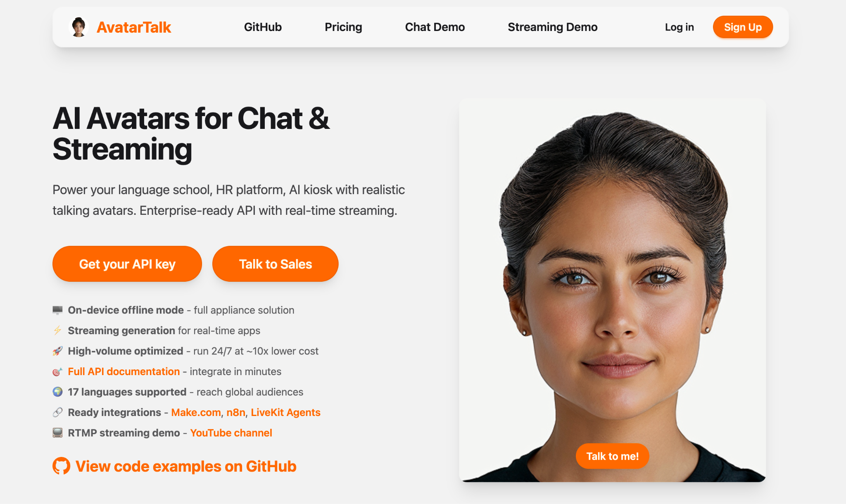Click the target icon beside Full API documentation
Viewport: 846px width, 504px height.
(x=57, y=371)
